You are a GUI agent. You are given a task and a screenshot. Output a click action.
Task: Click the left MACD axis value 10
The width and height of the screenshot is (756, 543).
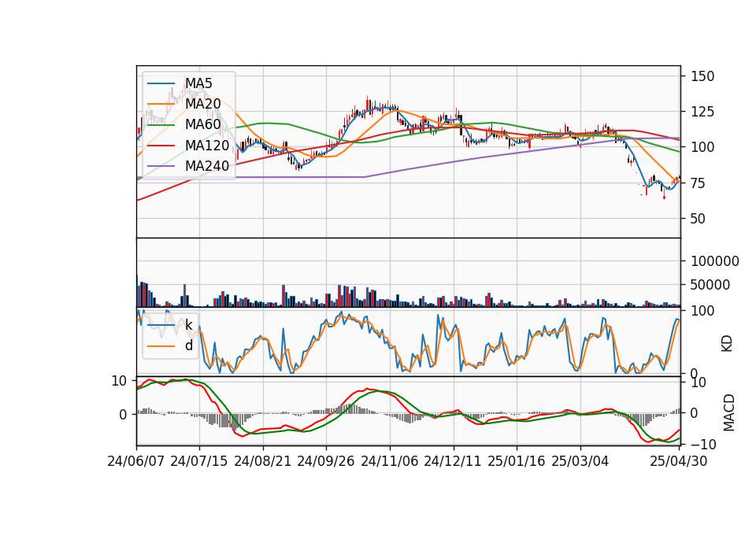tap(119, 381)
